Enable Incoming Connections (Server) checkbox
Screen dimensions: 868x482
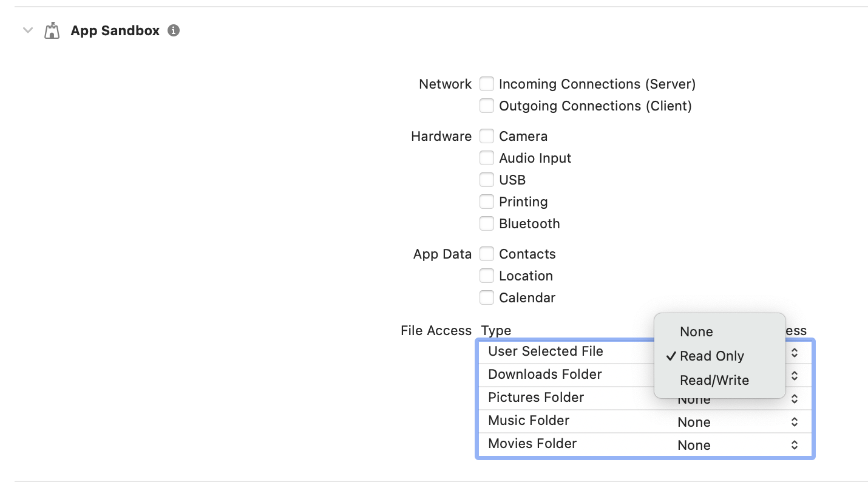[487, 84]
